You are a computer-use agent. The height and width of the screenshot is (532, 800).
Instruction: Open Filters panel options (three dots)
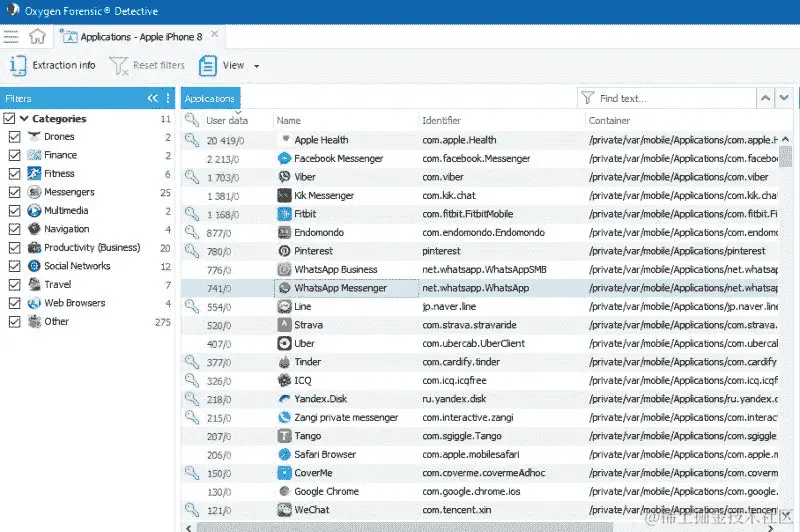tap(168, 98)
